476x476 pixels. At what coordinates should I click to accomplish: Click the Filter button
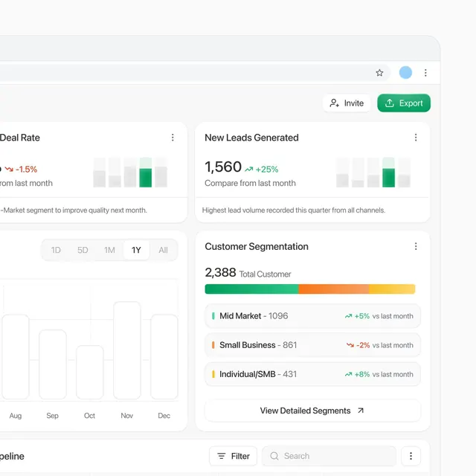click(x=233, y=456)
